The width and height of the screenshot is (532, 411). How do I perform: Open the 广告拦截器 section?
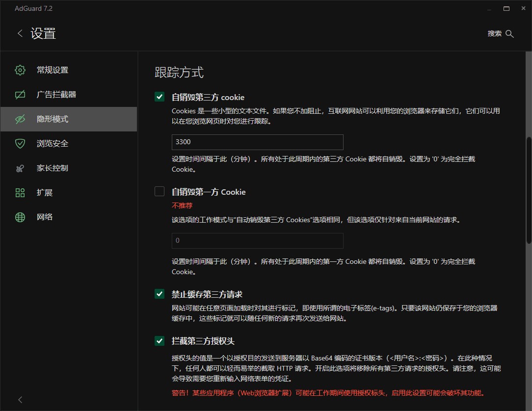(56, 95)
